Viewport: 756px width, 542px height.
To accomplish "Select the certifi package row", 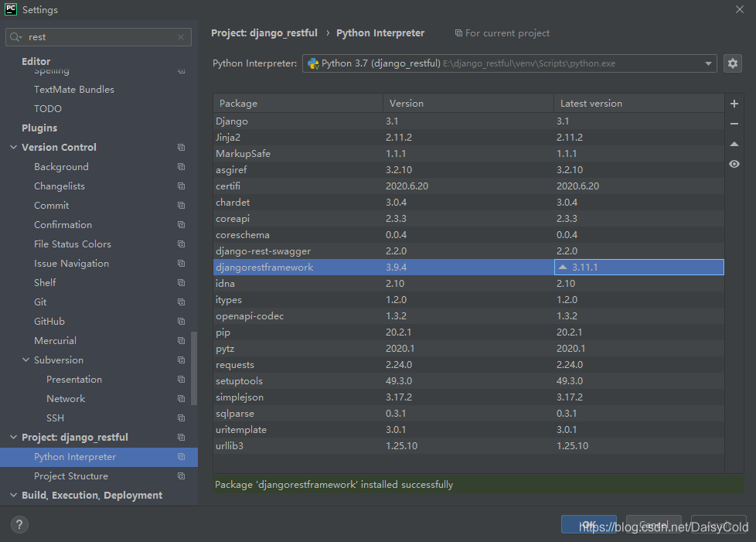I will tap(468, 186).
